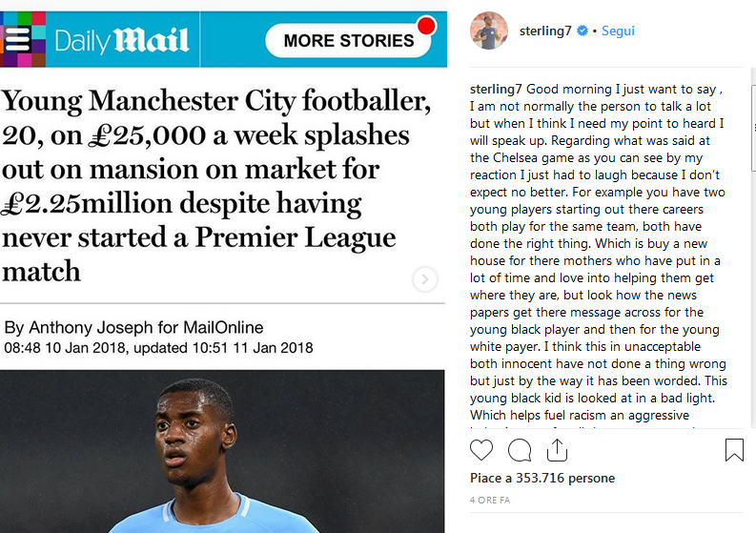Image resolution: width=756 pixels, height=533 pixels.
Task: Open comments via the speech bubble icon
Action: 520,450
